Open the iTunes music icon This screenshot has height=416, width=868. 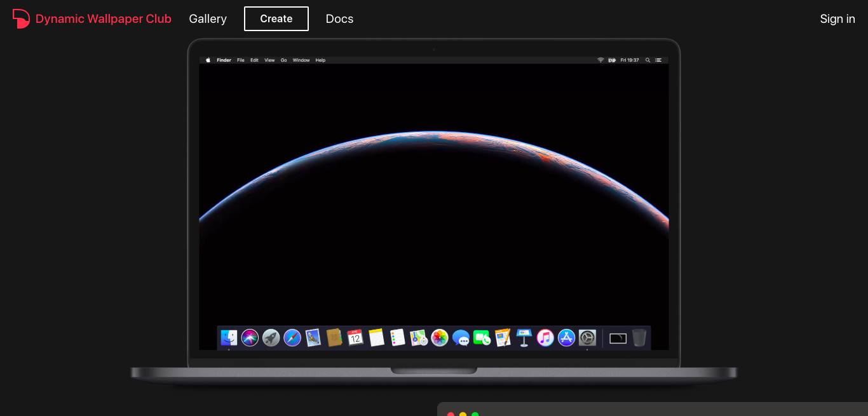[x=545, y=337]
